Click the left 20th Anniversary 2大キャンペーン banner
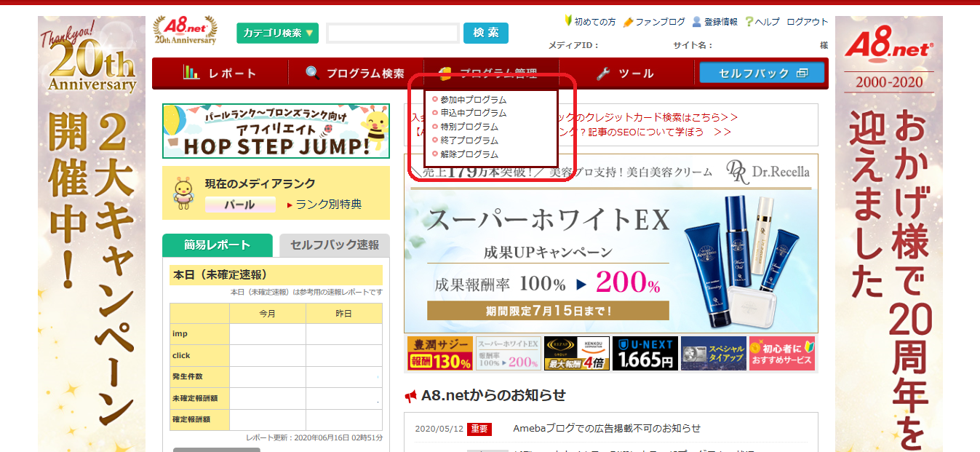The image size is (980, 452). (92, 234)
